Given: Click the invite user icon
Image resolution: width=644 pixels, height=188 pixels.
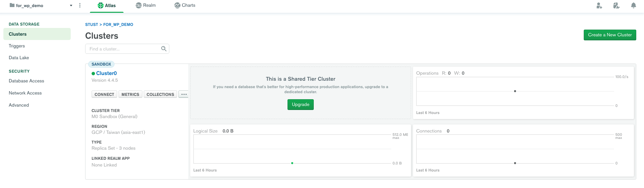Looking at the screenshot, I should click(599, 5).
